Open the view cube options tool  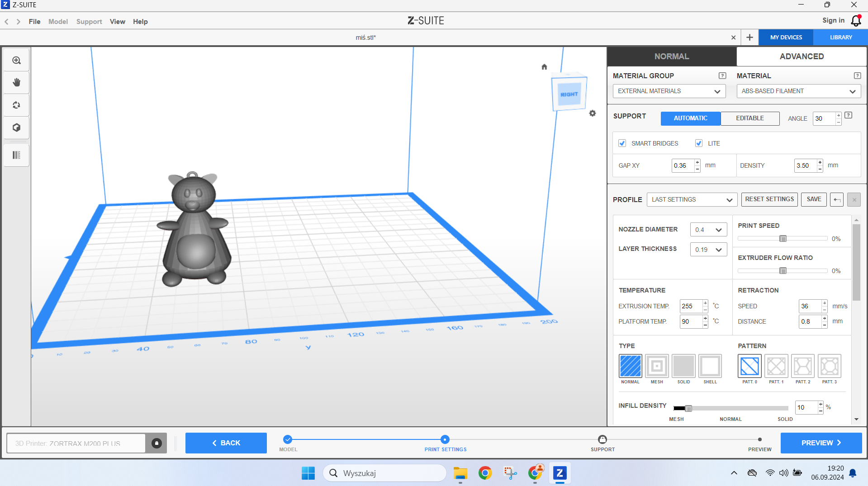tap(17, 127)
